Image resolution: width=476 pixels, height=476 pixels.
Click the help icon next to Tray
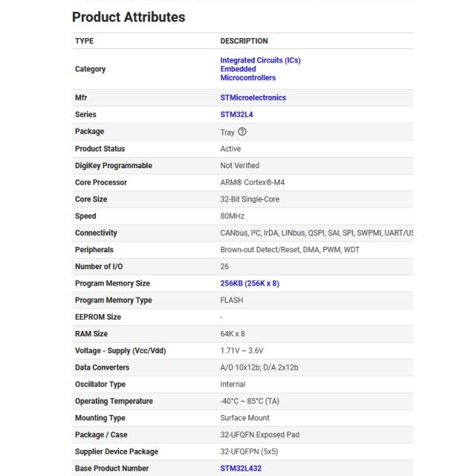(242, 132)
